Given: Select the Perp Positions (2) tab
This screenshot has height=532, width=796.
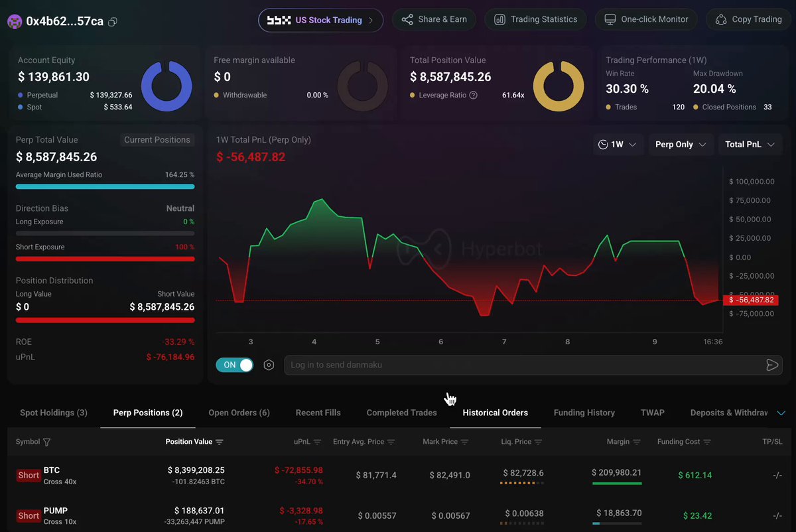Looking at the screenshot, I should (x=148, y=413).
